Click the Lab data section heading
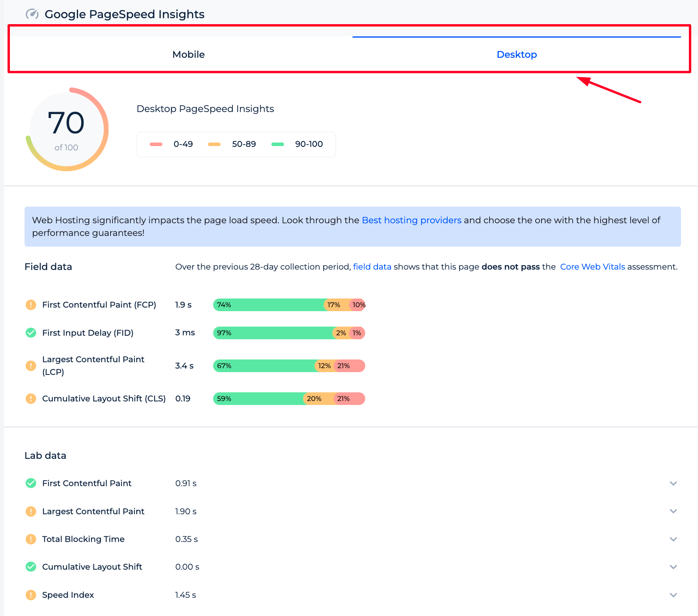Screen dimensions: 698x616 pos(45,456)
